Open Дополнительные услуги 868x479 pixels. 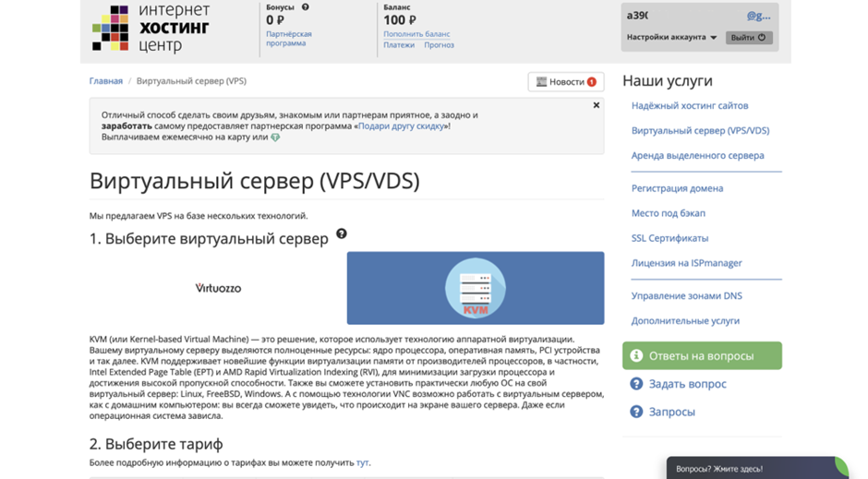click(685, 320)
